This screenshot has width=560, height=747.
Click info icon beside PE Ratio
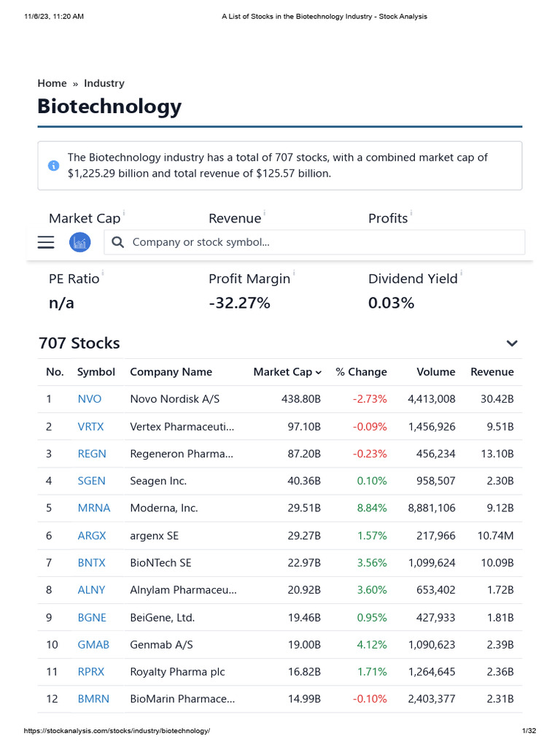click(103, 273)
